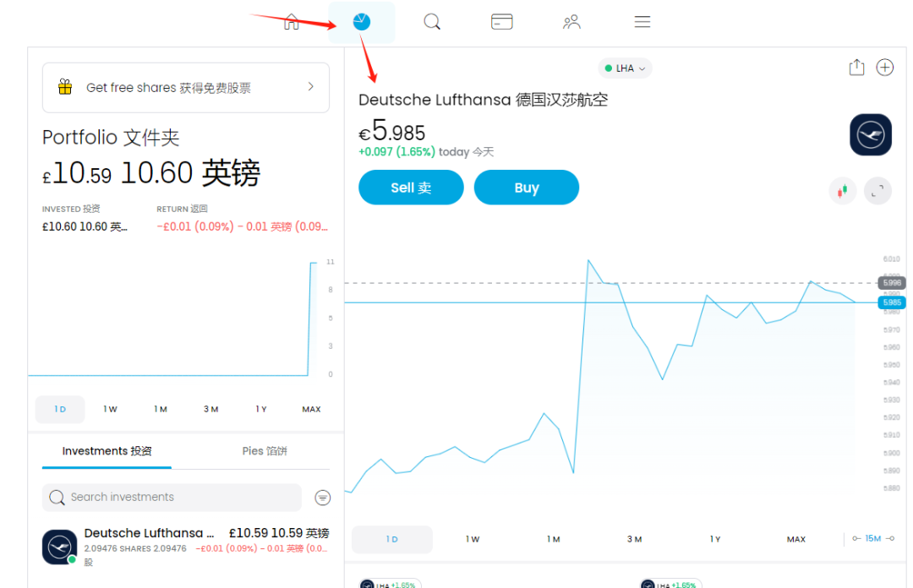Click the INVESTED £10.60 amount

tap(85, 226)
